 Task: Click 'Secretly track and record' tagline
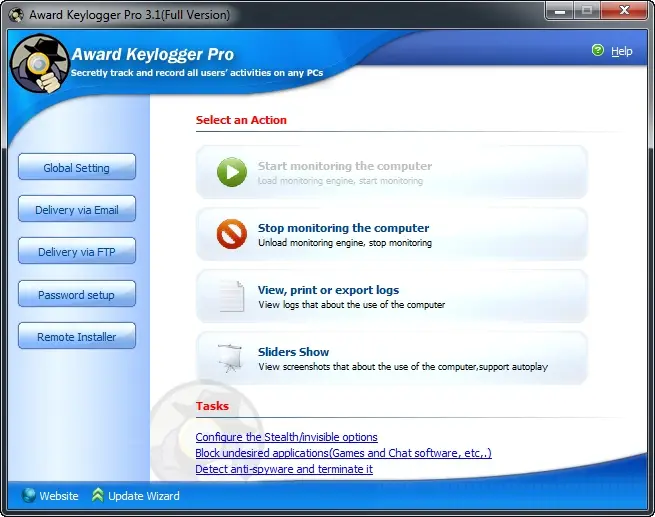tap(197, 73)
